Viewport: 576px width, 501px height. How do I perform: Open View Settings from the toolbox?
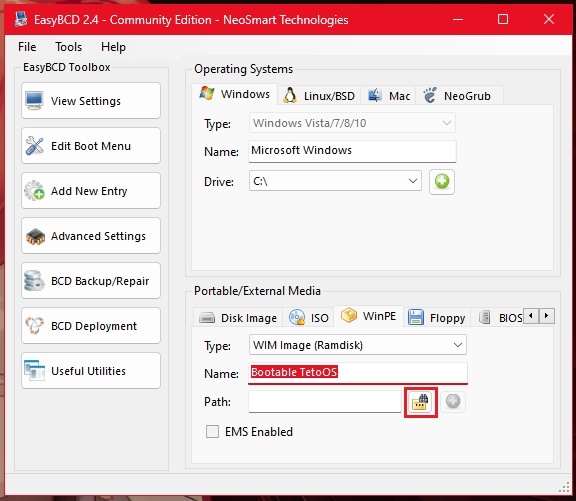(x=91, y=101)
